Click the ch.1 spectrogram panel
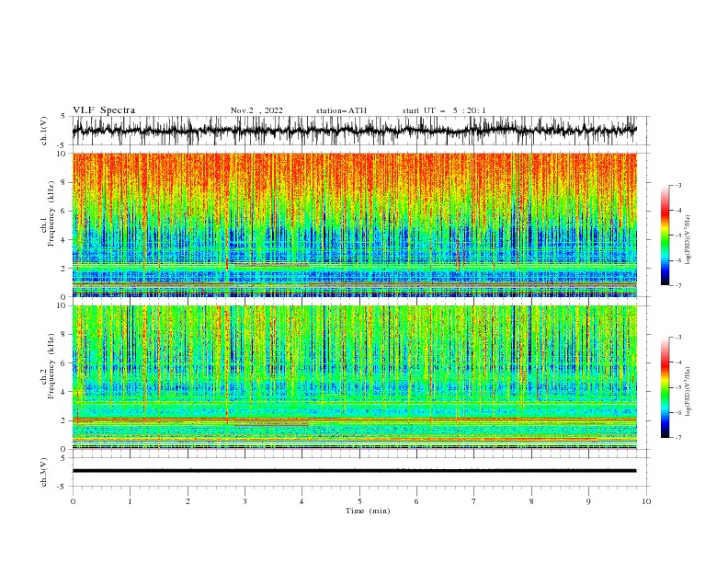The height and width of the screenshot is (563, 728). pos(355,224)
